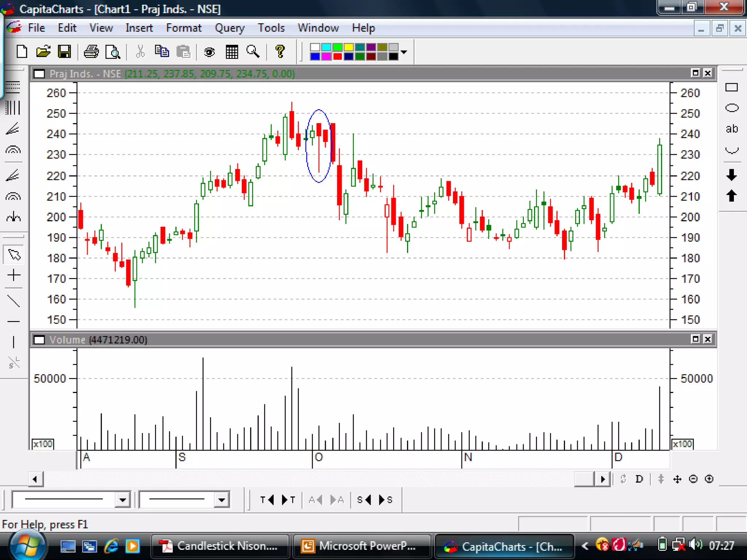Toggle the Volume pane checkbox
This screenshot has width=747, height=560.
click(x=39, y=340)
